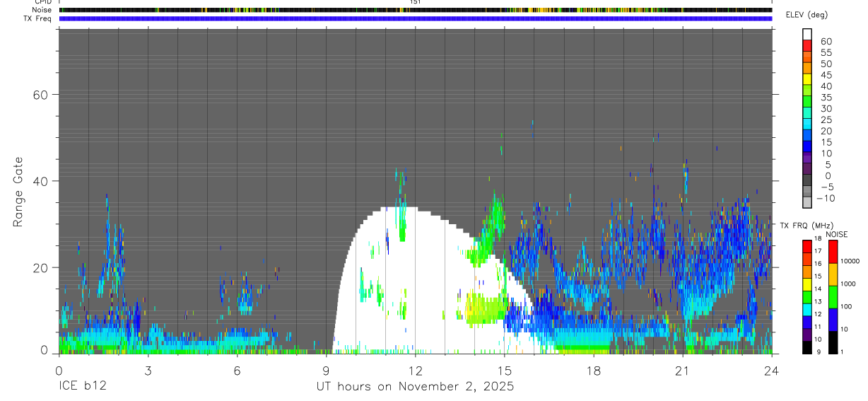Viewport: 868px width, 401px height.
Task: Click the red 55–60 degree elevation swatch
Action: click(807, 47)
